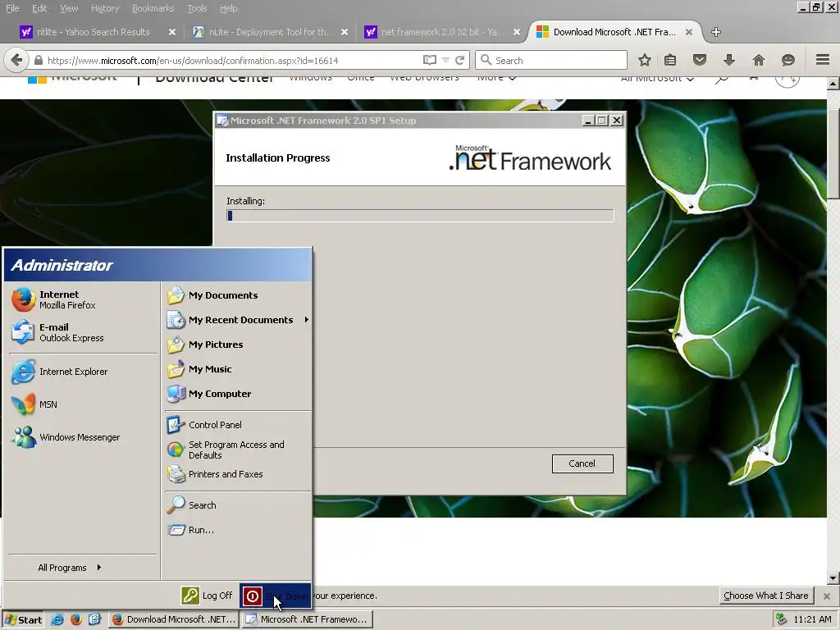The image size is (840, 630).
Task: Open a new tab with plus button
Action: (715, 32)
